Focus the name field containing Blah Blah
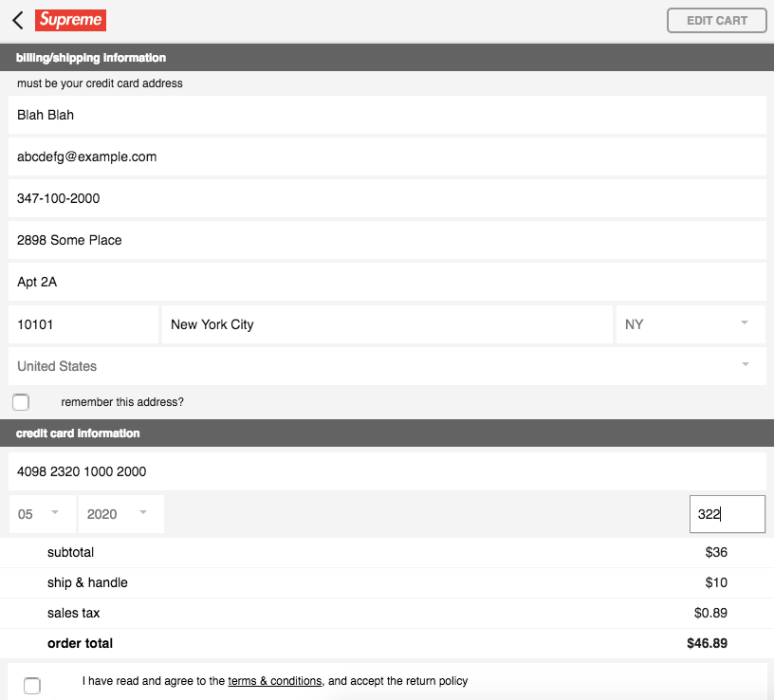This screenshot has height=700, width=774. tap(387, 115)
